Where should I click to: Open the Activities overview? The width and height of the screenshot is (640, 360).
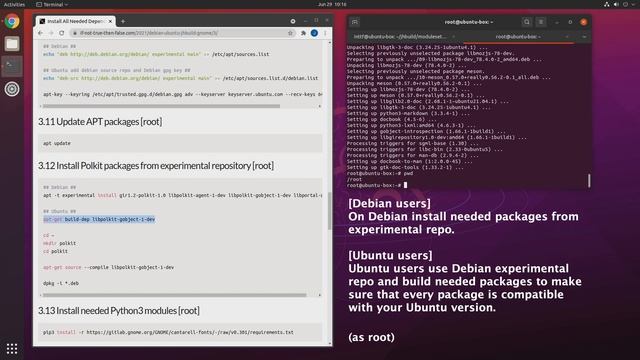pos(14,4)
